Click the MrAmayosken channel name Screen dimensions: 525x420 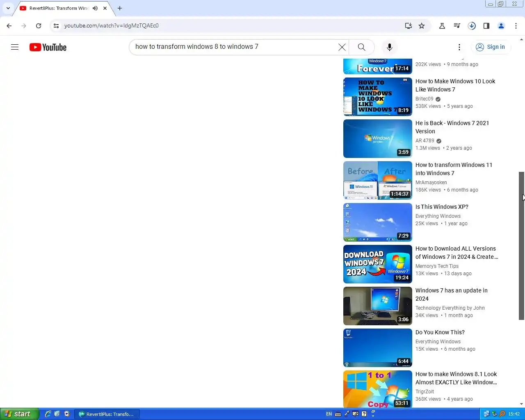point(431,183)
